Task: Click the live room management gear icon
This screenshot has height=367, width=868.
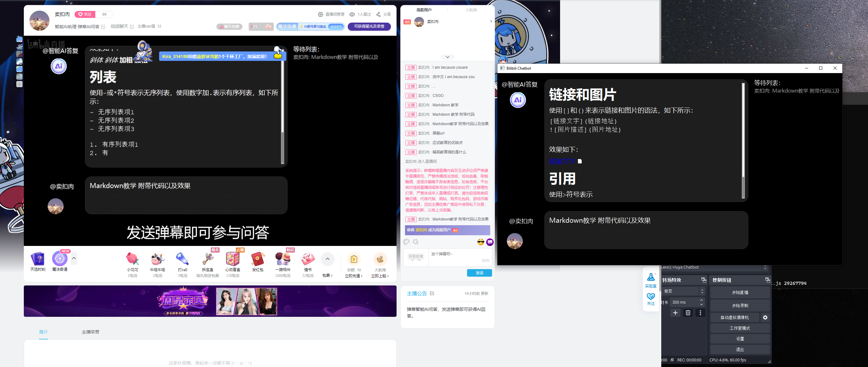Action: 320,14
